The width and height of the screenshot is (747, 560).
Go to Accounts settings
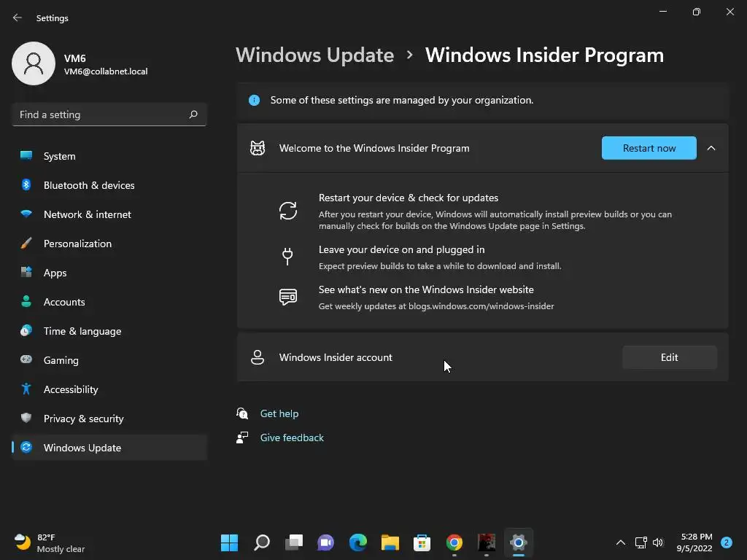coord(109,301)
